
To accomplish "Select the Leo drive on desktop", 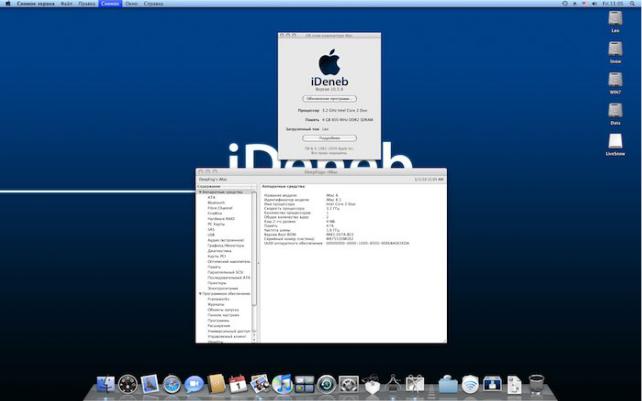I will 615,22.
